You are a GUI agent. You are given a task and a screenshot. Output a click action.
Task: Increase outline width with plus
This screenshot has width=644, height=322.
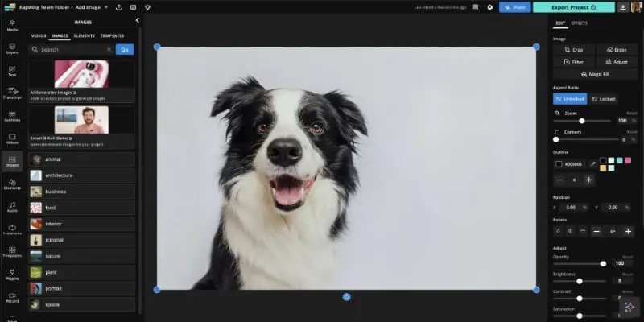tap(588, 180)
